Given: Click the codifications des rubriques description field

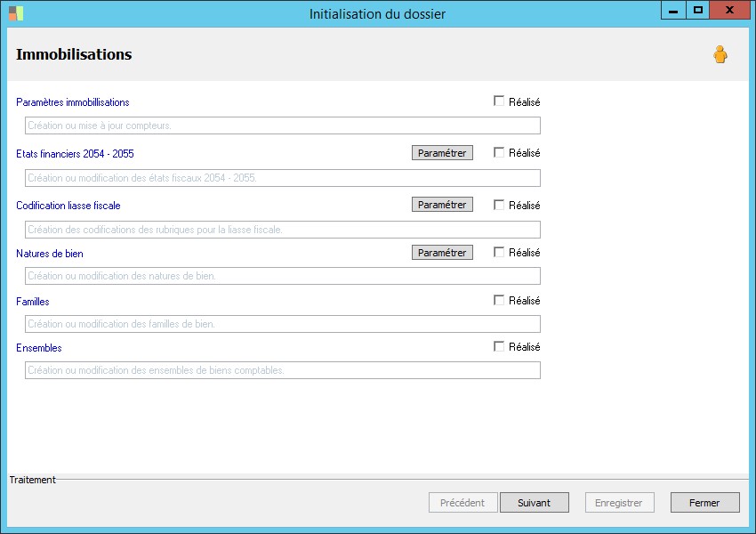Looking at the screenshot, I should [283, 230].
